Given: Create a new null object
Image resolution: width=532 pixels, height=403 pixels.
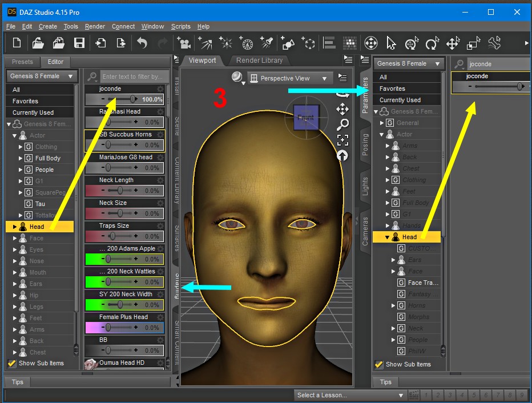Looking at the screenshot, I should point(308,43).
